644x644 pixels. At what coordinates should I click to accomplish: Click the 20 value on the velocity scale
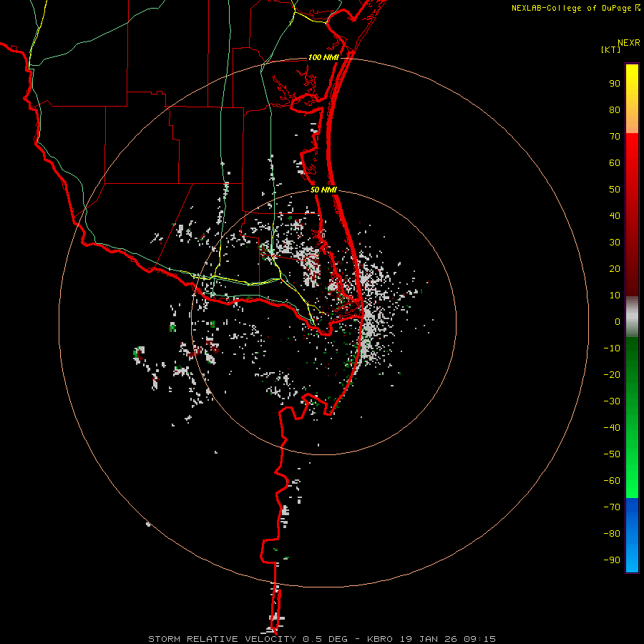pyautogui.click(x=615, y=268)
